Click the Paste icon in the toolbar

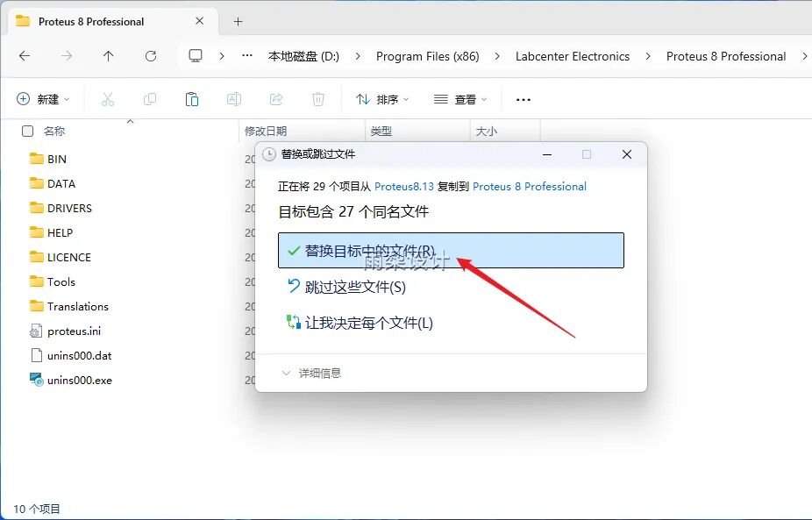[x=192, y=98]
